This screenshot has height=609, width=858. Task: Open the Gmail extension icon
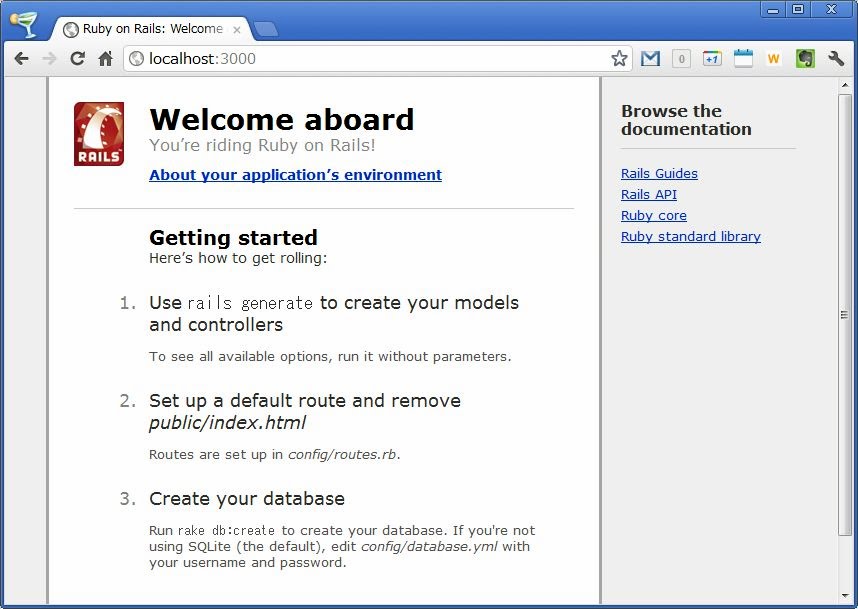coord(650,59)
